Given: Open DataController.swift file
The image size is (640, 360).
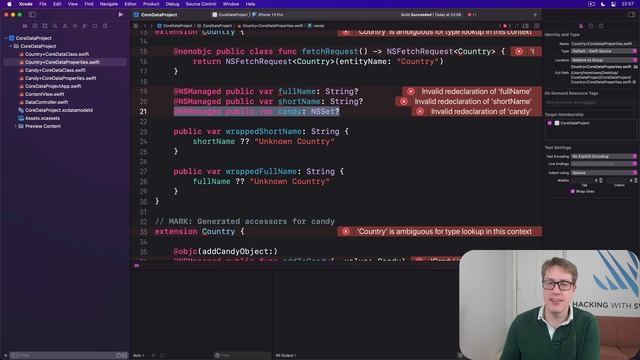Looking at the screenshot, I should tap(46, 102).
